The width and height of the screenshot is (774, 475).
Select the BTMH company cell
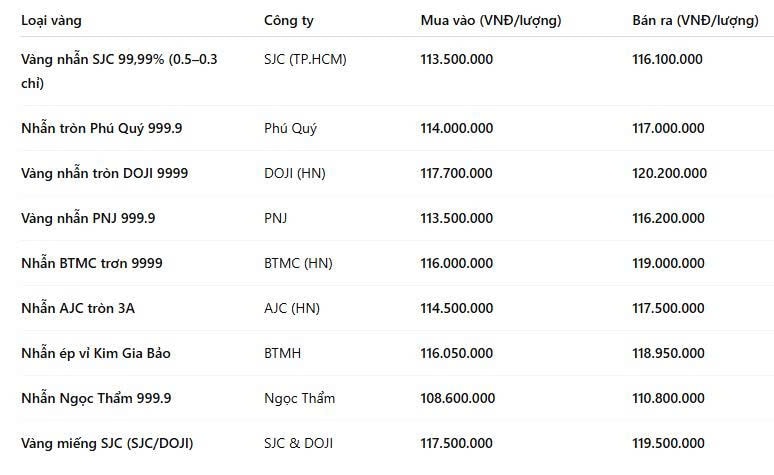(x=282, y=353)
